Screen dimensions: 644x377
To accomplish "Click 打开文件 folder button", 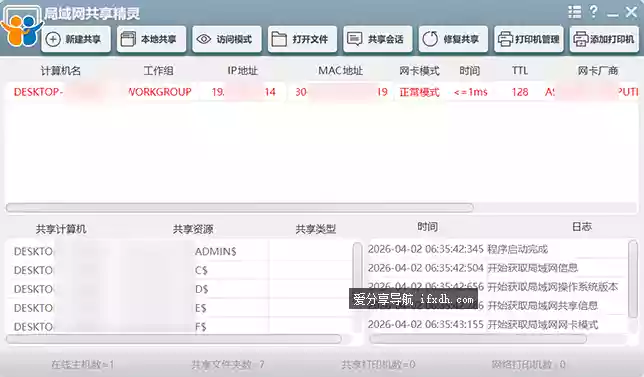I will [x=302, y=39].
